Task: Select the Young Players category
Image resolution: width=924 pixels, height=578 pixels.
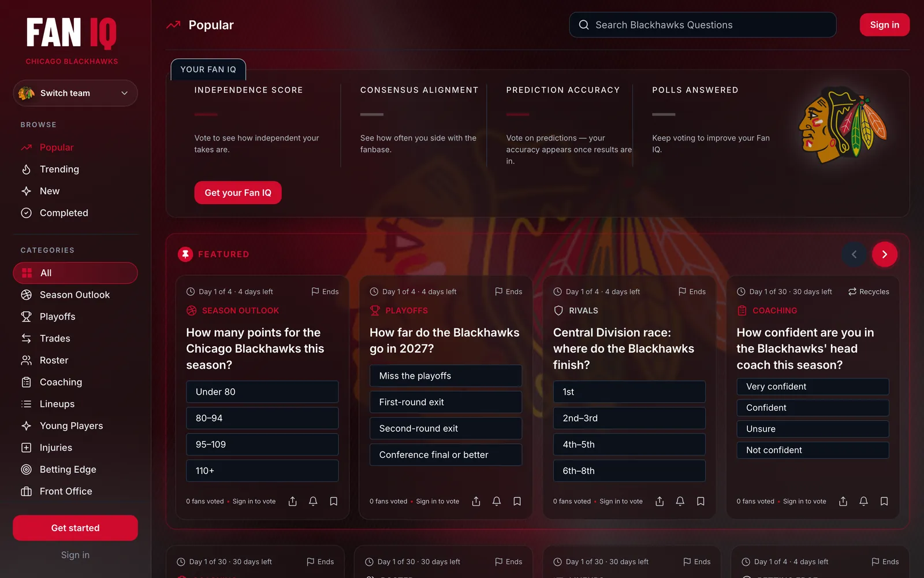Action: (75, 426)
